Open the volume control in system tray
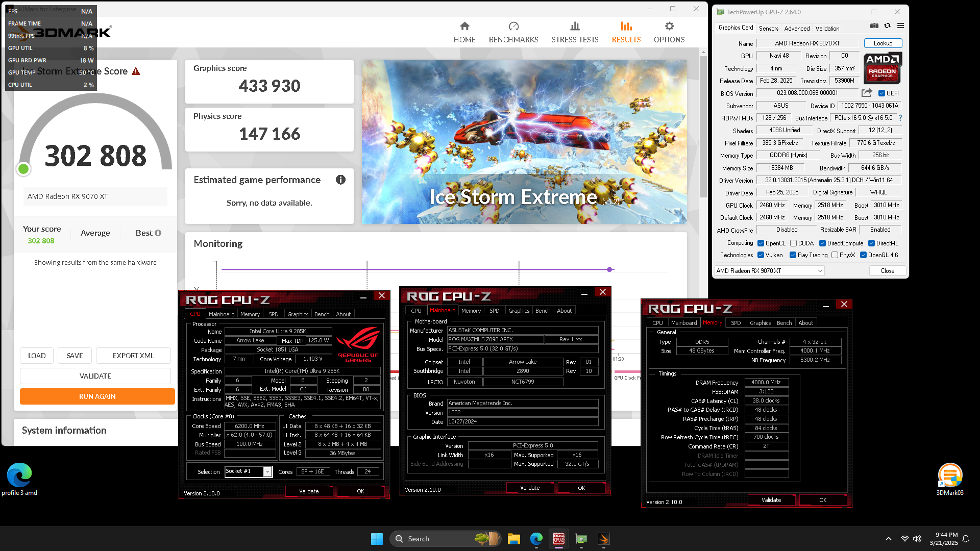 pyautogui.click(x=917, y=539)
